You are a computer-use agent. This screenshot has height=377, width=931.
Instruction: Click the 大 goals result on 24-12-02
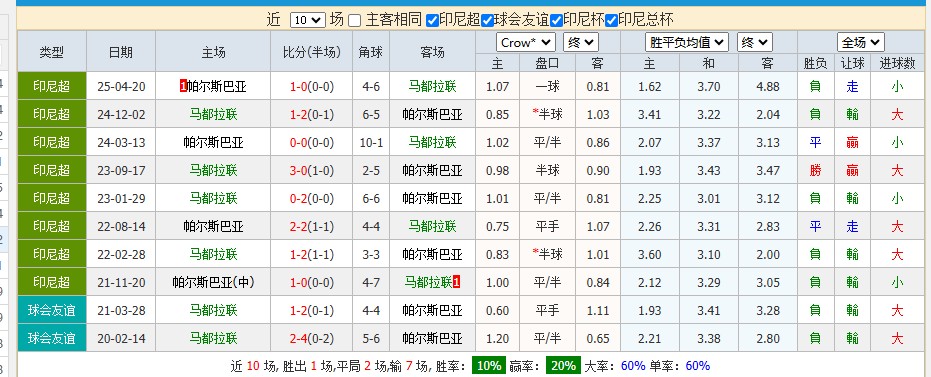coord(897,115)
